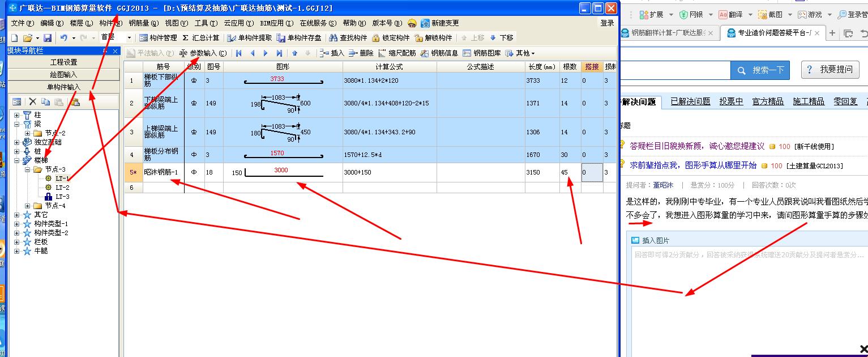Viewport: 868px width, 357px height.
Task: Click 我要提问 ask question button in browser
Action: [x=831, y=70]
